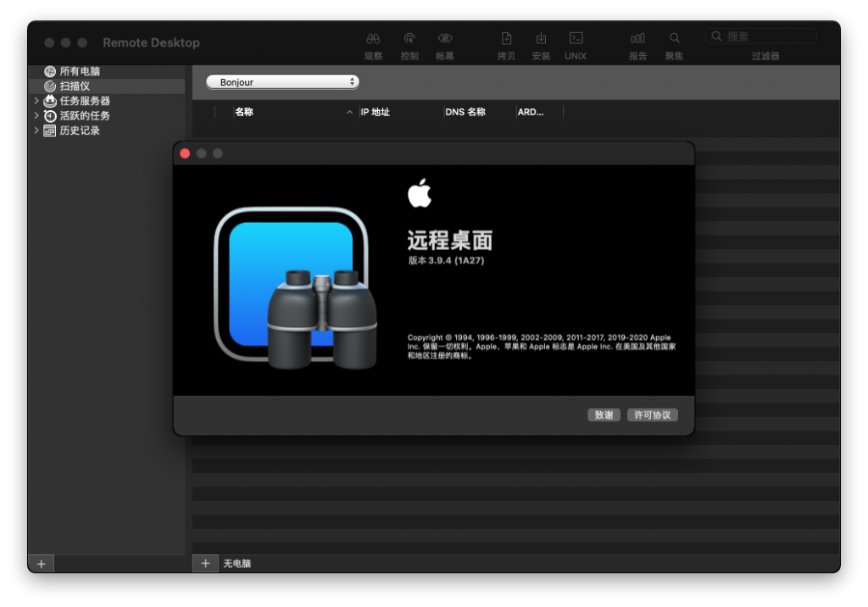
Task: Click the Copyright notice text
Action: (x=542, y=346)
